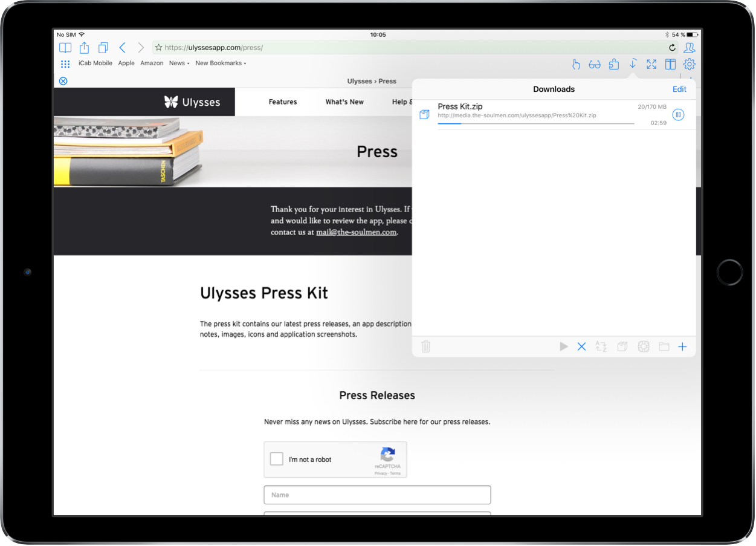Click the What's New menu item
Image resolution: width=756 pixels, height=546 pixels.
344,102
